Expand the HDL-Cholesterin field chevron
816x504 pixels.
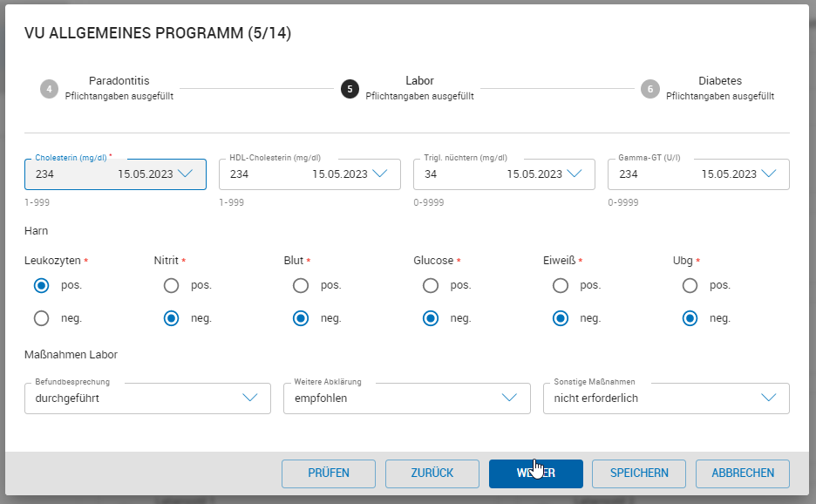pos(379,174)
